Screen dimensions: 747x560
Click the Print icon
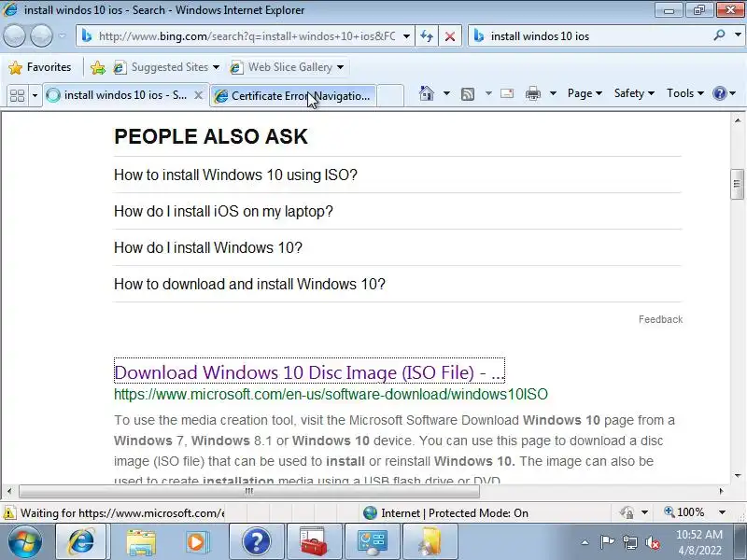click(533, 93)
